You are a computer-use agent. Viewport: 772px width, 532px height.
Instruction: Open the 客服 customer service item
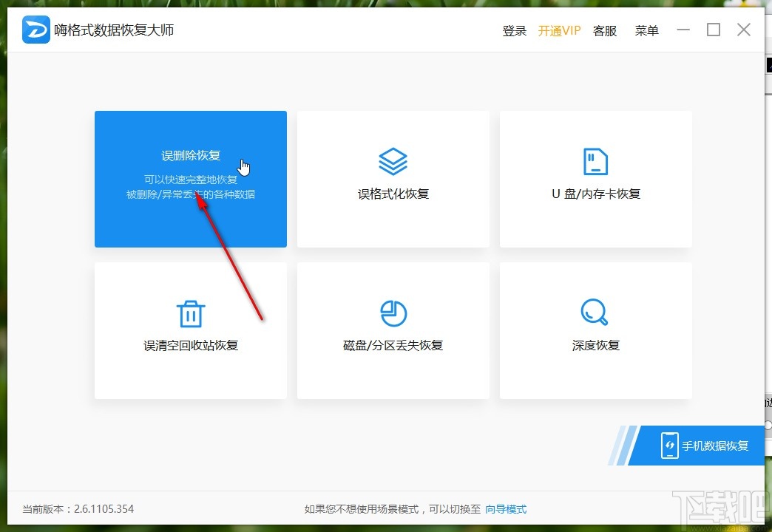tap(605, 30)
